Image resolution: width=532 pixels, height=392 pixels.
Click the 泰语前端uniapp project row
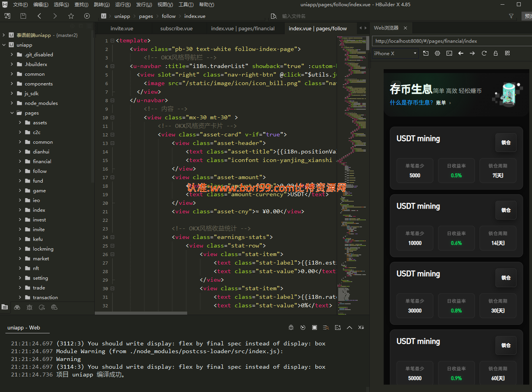coord(47,35)
